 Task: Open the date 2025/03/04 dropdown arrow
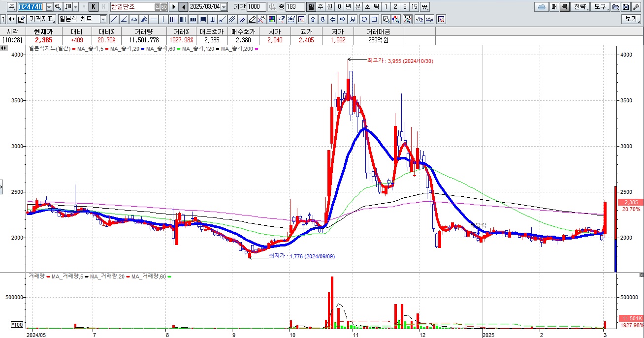(x=224, y=7)
